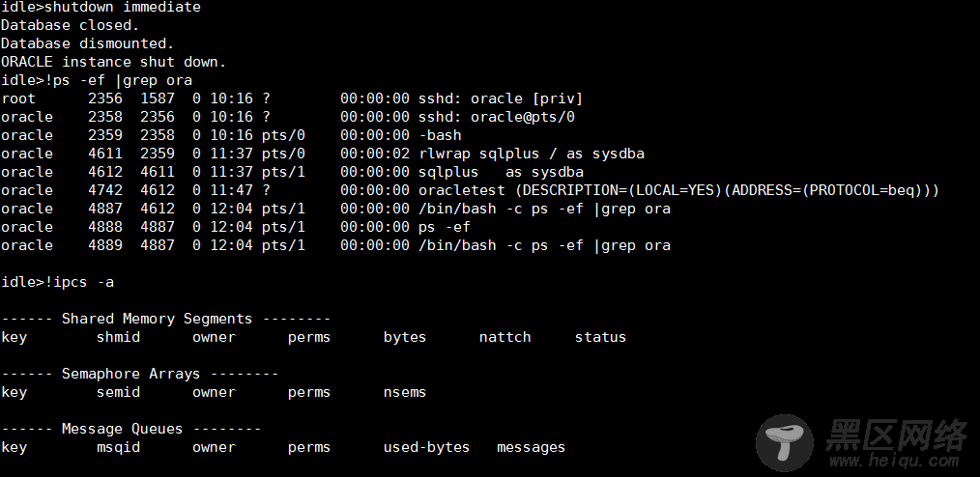Select the 'sshd: oracle [priv]' process entry
980x477 pixels.
click(x=500, y=98)
